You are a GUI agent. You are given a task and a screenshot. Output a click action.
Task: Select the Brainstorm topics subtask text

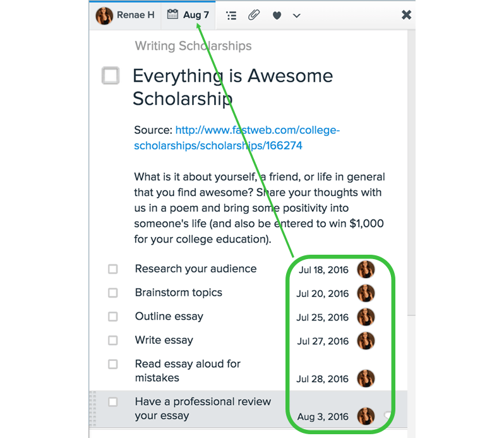point(178,293)
